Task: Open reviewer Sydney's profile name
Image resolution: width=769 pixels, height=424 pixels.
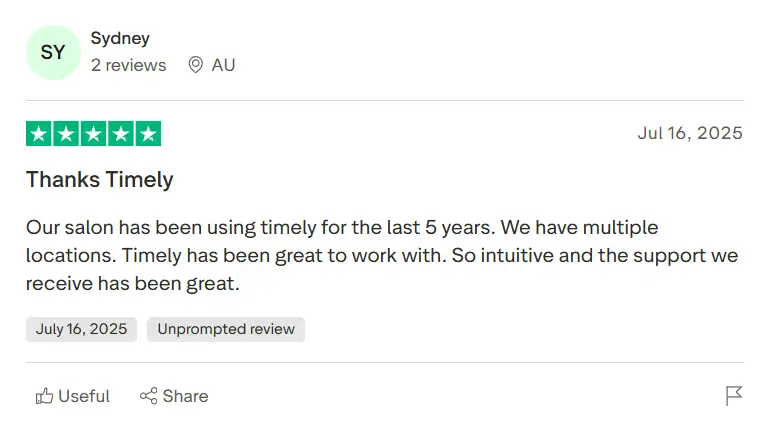Action: (120, 38)
